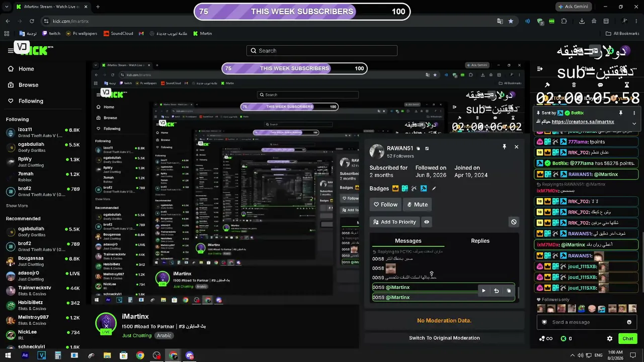Mute the user RAWAN51
Screen dimensions: 644x362
418,205
